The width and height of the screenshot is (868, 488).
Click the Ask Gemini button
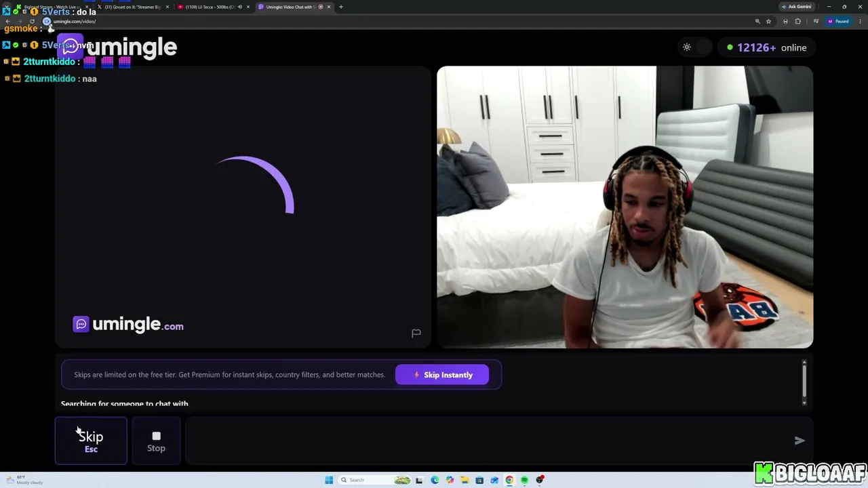click(796, 7)
